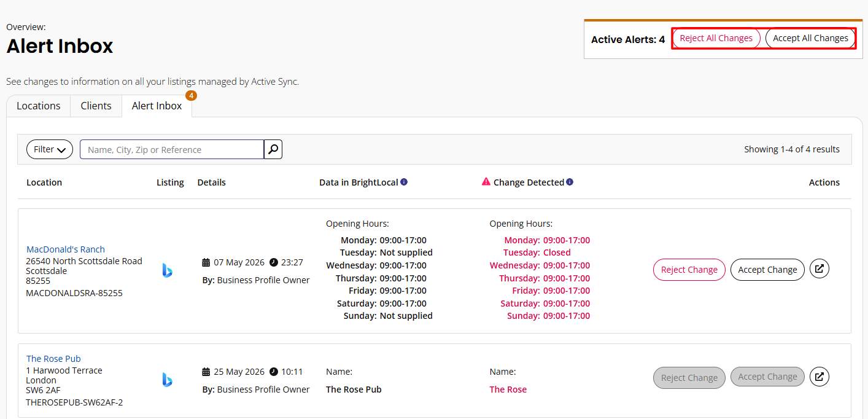Click info icon next to Change Detected
The width and height of the screenshot is (868, 419).
[570, 182]
